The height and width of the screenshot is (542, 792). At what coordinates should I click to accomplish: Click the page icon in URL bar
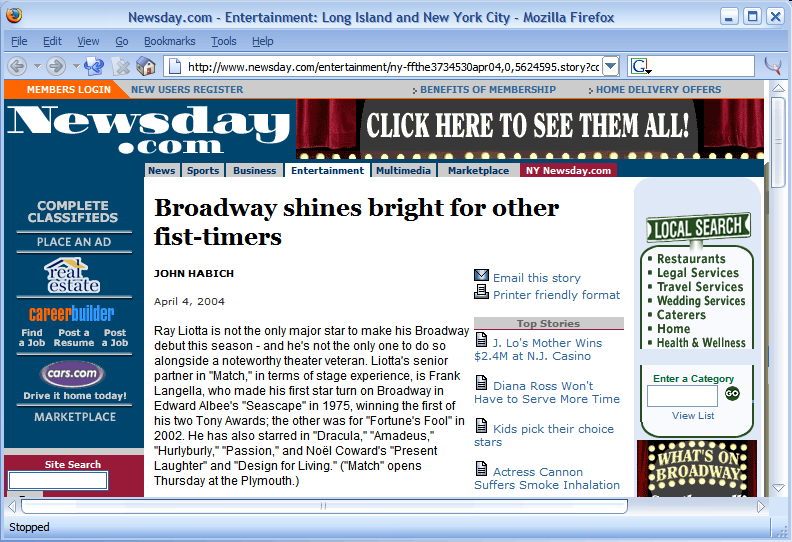[x=174, y=66]
